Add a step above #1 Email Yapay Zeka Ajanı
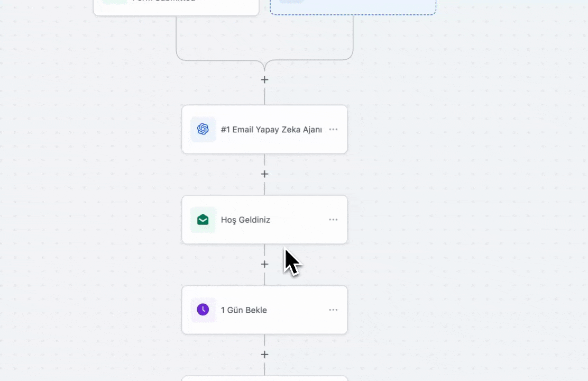The image size is (588, 381). point(264,80)
